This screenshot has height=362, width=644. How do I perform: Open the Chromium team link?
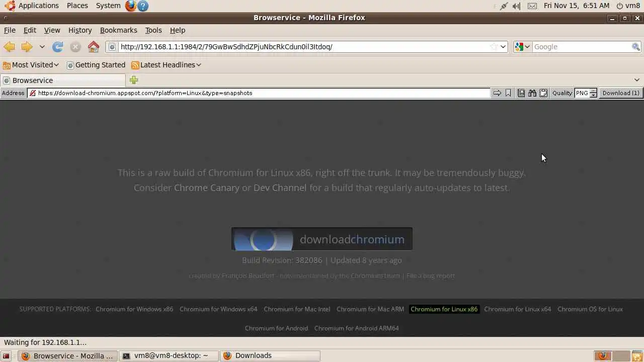point(375,276)
